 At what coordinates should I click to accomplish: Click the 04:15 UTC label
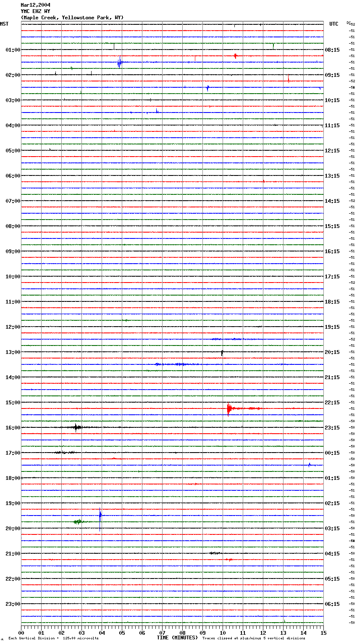click(332, 554)
